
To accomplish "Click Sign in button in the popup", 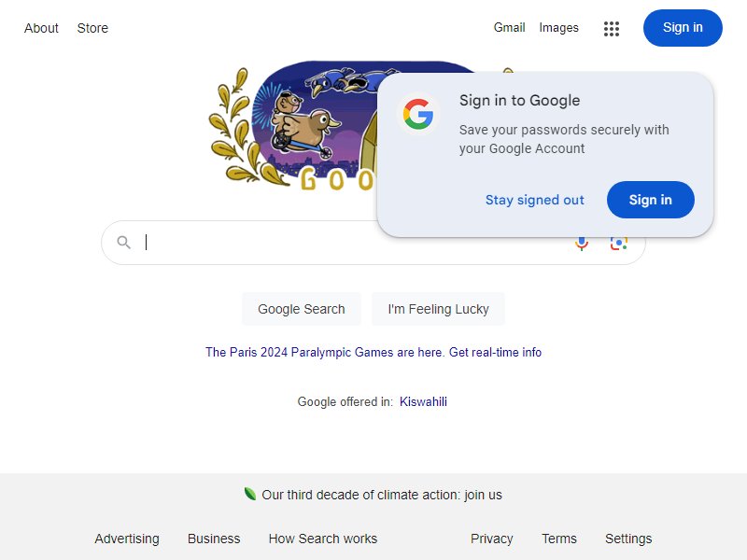I will 650,200.
